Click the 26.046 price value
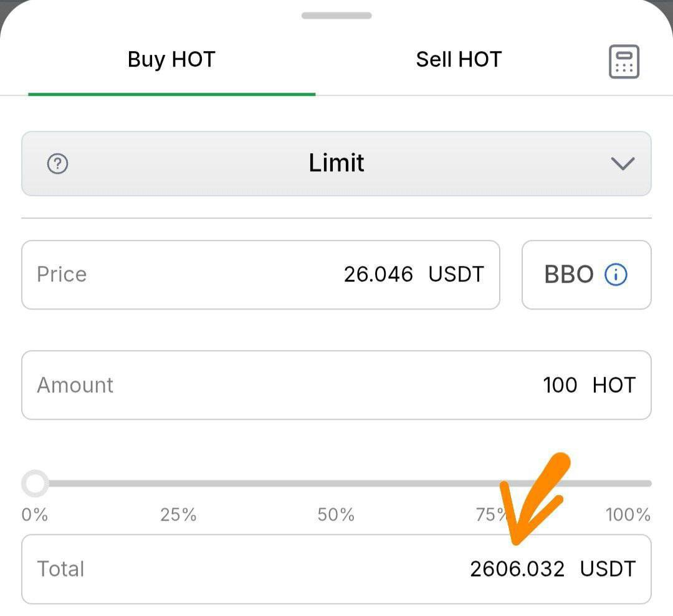 coord(378,275)
